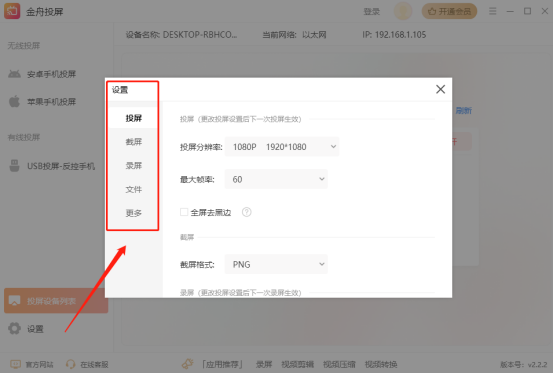
Task: Click the 版本号 v2.2.2 text
Action: tap(523, 365)
